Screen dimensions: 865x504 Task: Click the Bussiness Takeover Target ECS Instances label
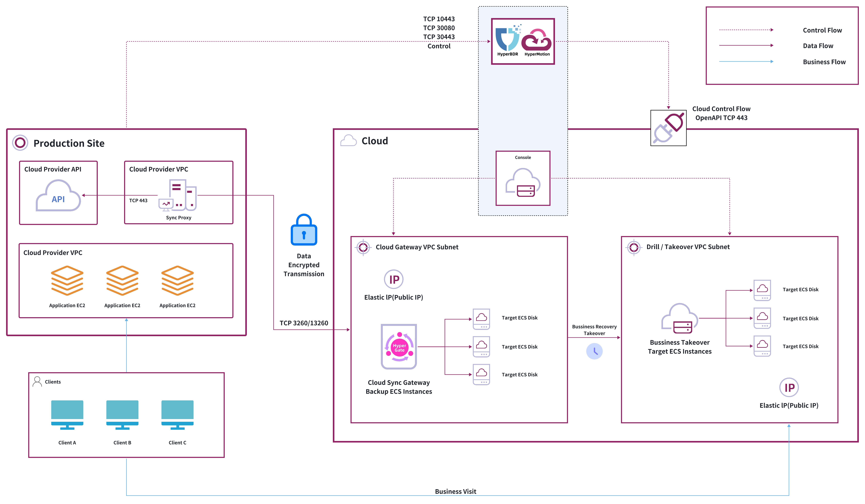click(x=680, y=347)
